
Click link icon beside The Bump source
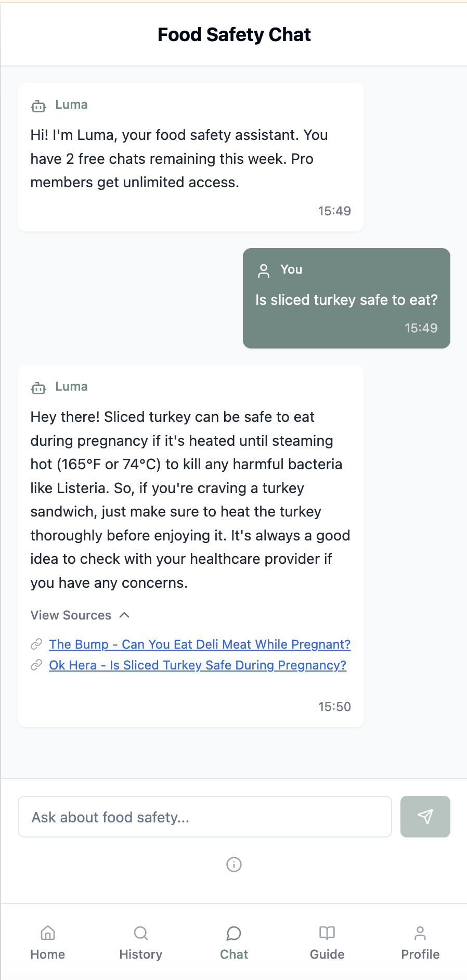coord(36,644)
